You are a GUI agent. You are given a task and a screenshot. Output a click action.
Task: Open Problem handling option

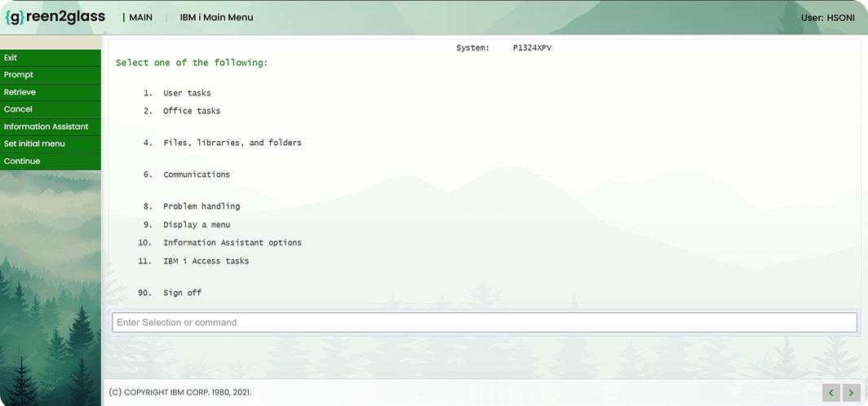click(201, 206)
